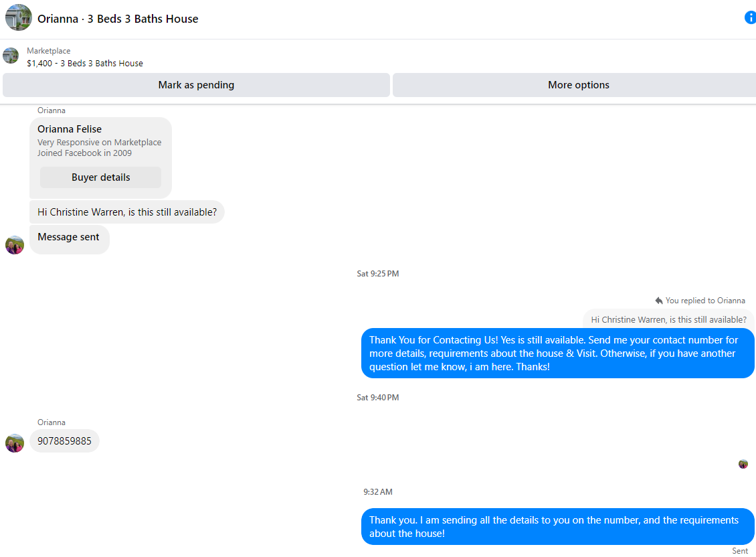Click the 'Hi Christine Warren' incoming message
756x557 pixels.
tap(127, 212)
